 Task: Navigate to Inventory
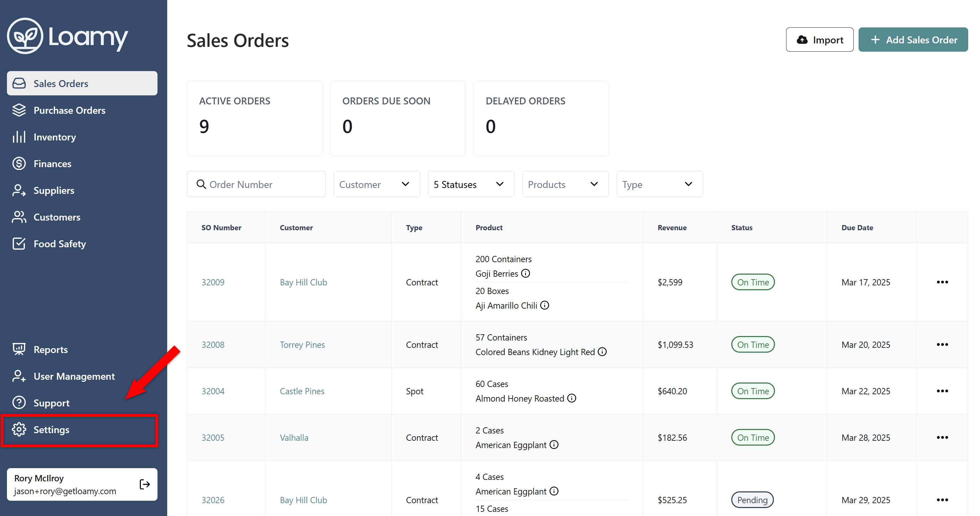(82, 137)
